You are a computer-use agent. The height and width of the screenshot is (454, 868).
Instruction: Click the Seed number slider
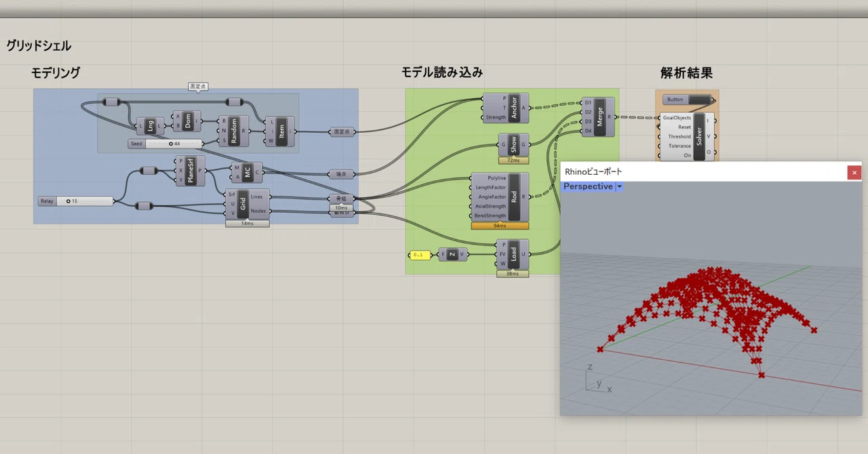tap(165, 144)
